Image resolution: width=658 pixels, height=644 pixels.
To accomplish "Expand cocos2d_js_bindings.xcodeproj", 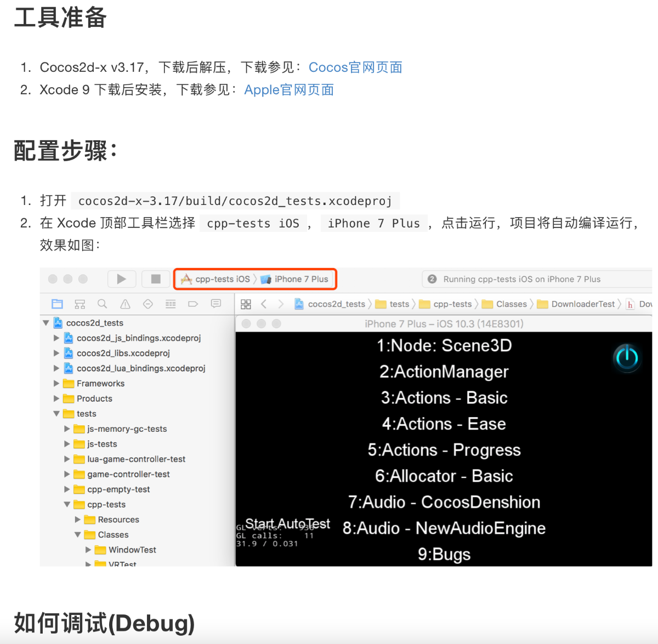I will 56,338.
